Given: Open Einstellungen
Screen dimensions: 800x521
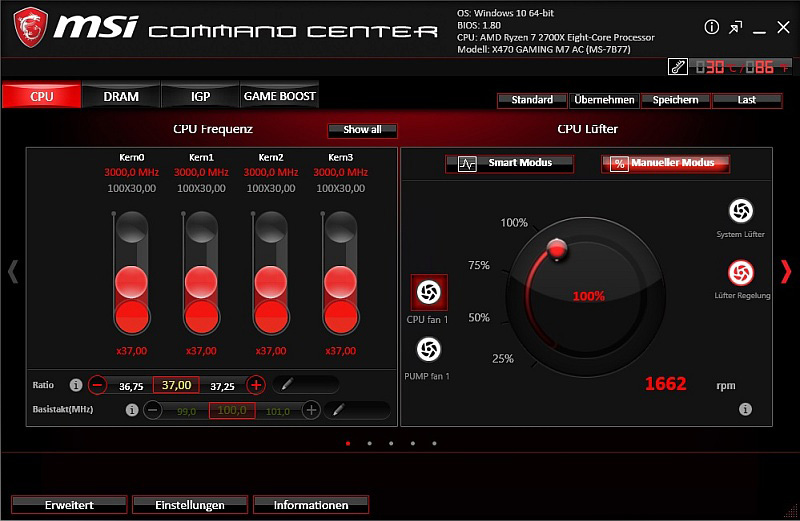Looking at the screenshot, I should pyautogui.click(x=190, y=505).
